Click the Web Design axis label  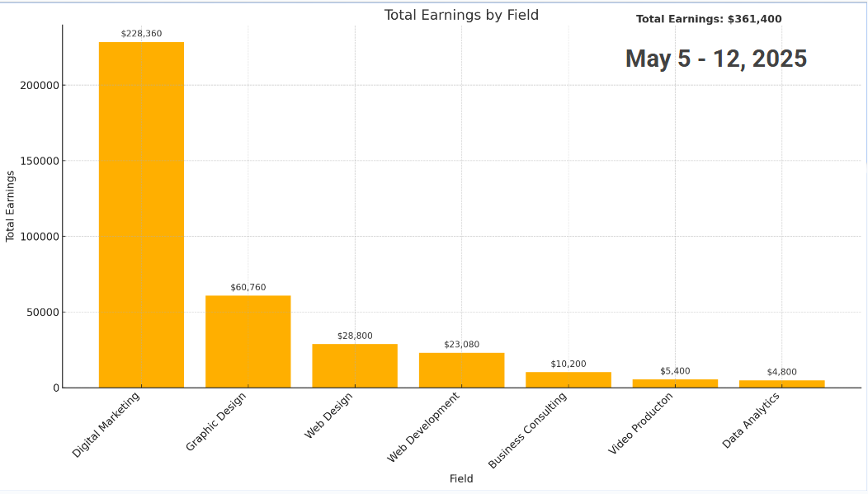coord(329,416)
